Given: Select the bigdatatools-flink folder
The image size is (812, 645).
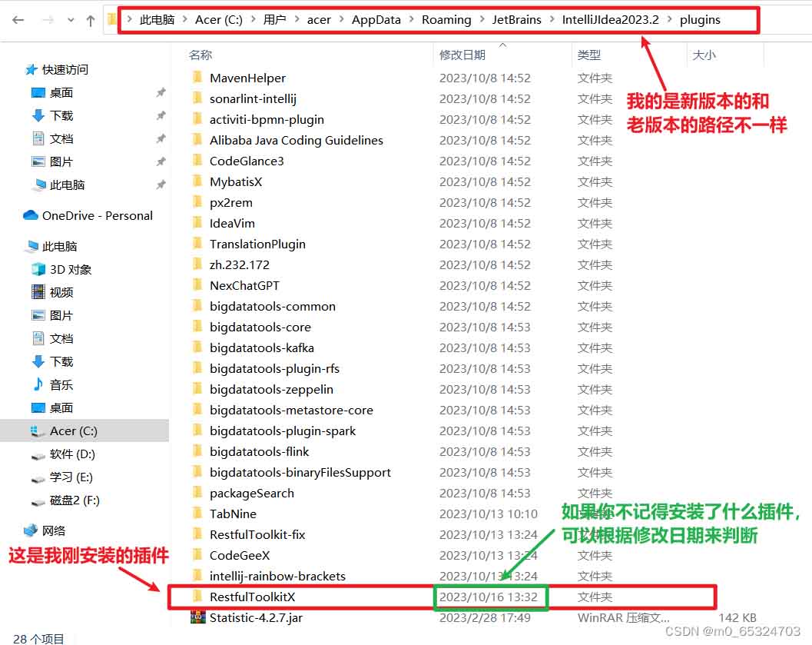Looking at the screenshot, I should click(259, 452).
